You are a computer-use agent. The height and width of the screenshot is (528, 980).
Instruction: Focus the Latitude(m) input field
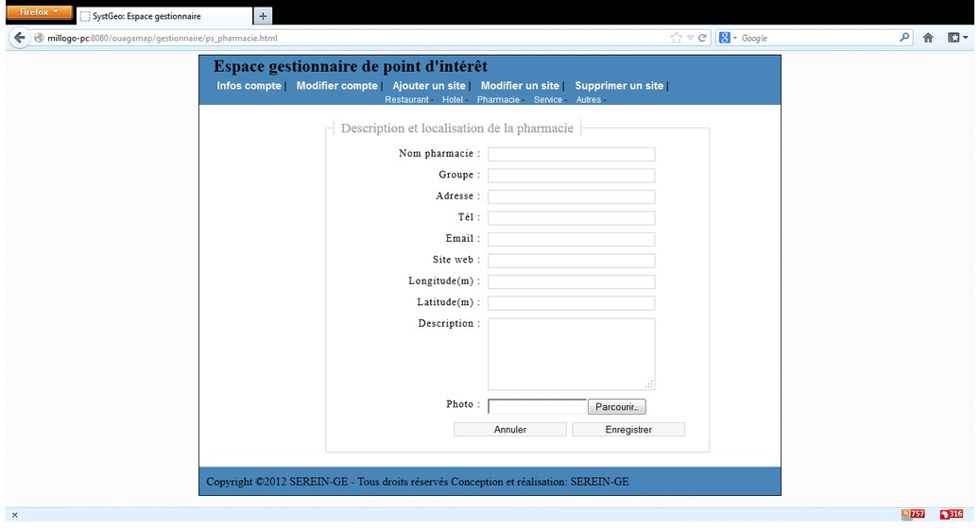(571, 303)
